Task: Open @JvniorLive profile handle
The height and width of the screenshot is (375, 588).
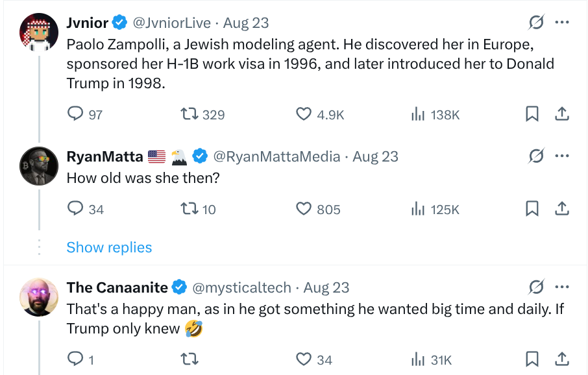Action: [172, 23]
